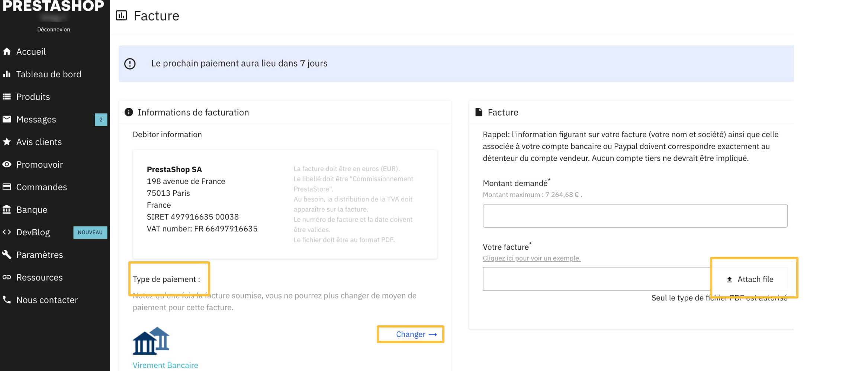The height and width of the screenshot is (371, 868).
Task: Click the messages count badge showing 2
Action: (101, 119)
